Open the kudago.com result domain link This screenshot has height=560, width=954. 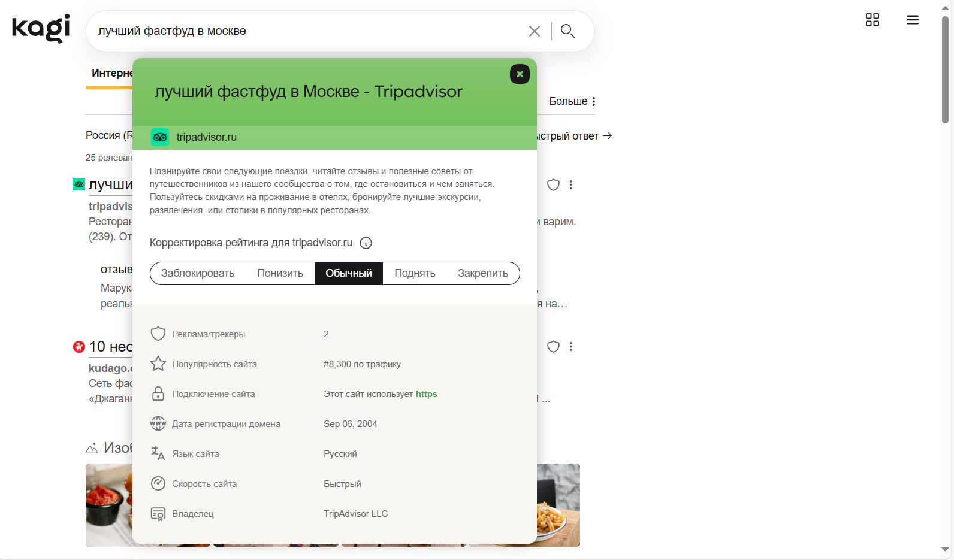110,368
